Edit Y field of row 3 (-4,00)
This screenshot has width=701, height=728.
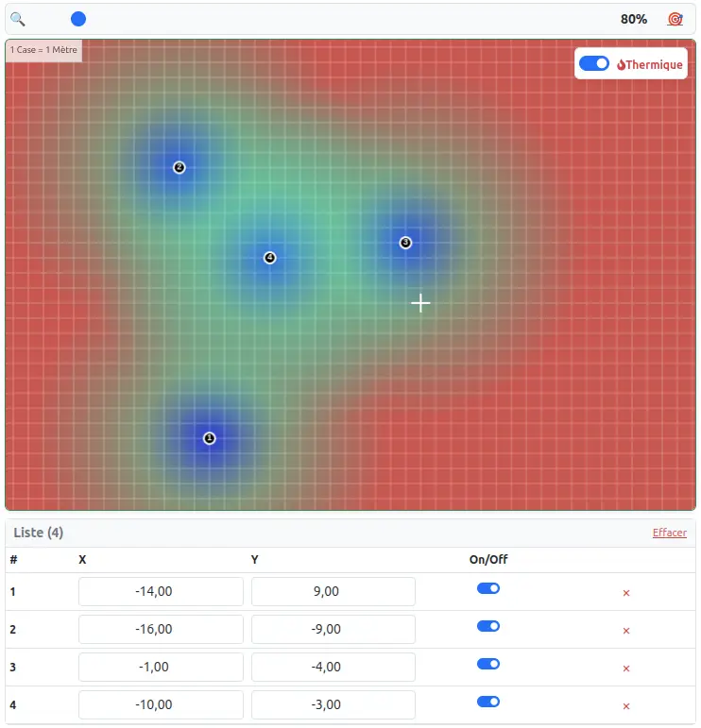pos(333,667)
